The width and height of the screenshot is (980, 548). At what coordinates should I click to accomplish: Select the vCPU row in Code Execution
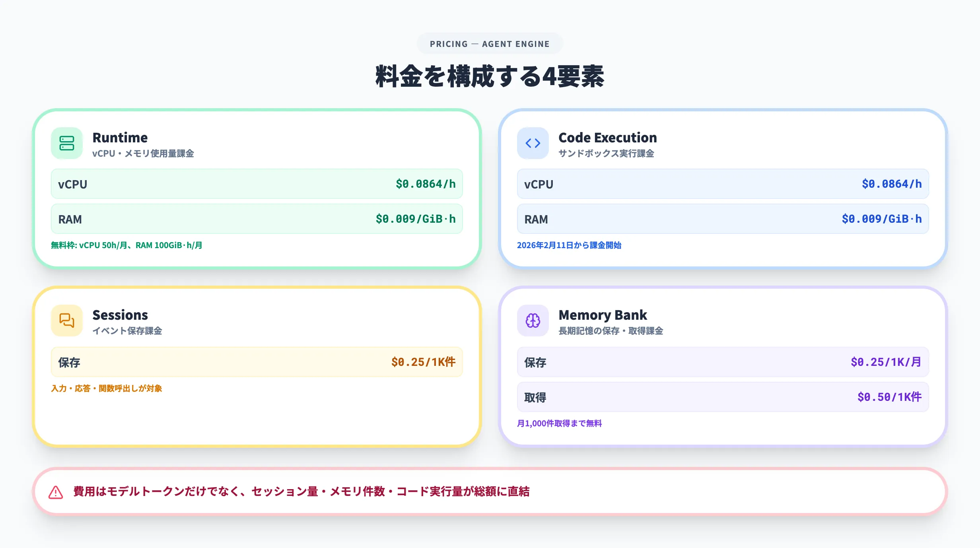click(x=722, y=184)
